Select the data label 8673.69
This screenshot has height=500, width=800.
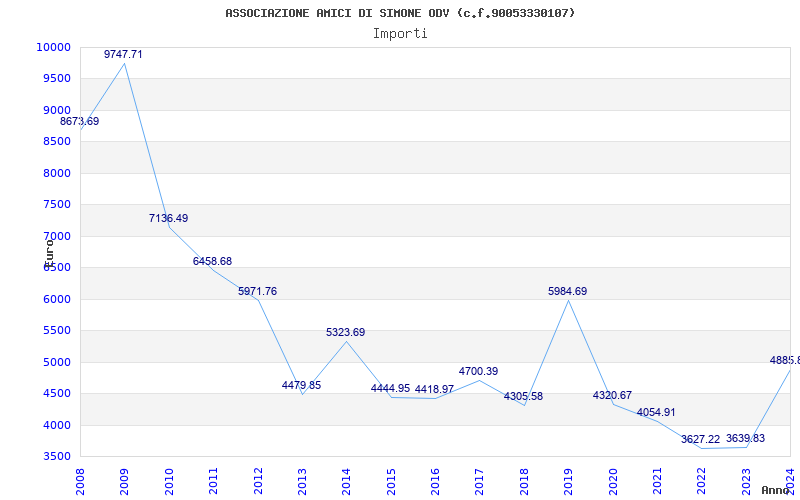[x=80, y=121]
